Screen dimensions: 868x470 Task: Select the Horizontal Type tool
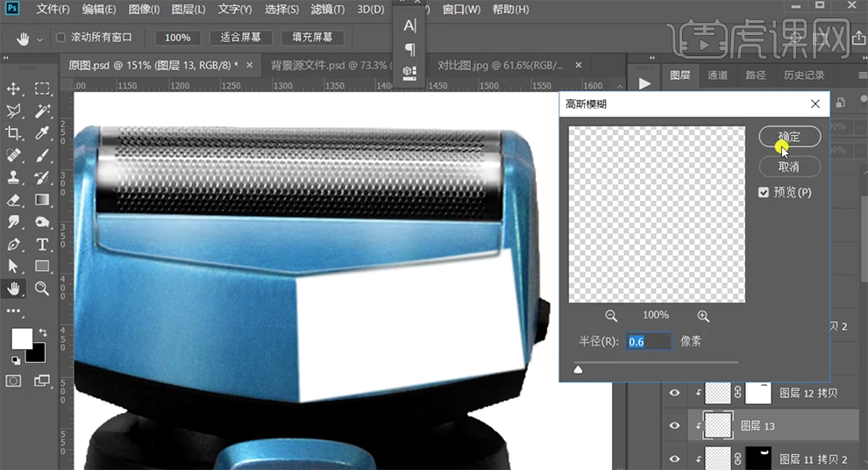41,245
